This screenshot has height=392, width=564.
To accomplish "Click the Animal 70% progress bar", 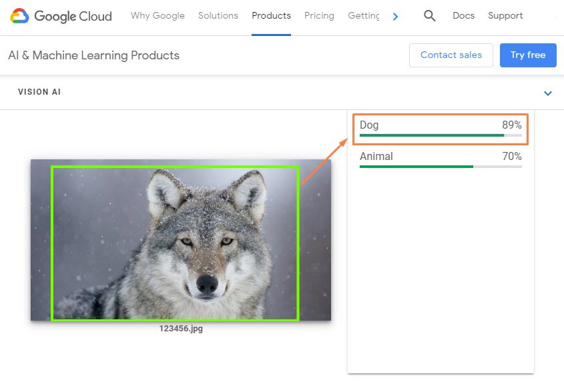I will click(440, 166).
